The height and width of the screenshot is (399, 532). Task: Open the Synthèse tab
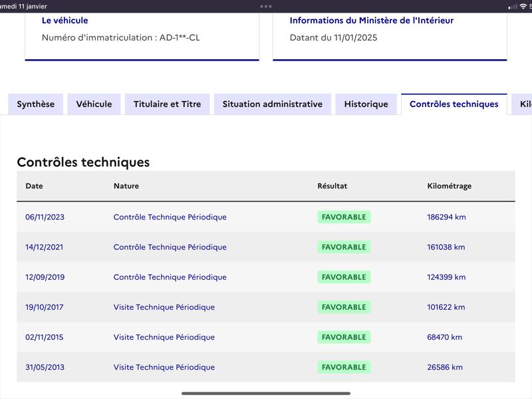coord(36,104)
